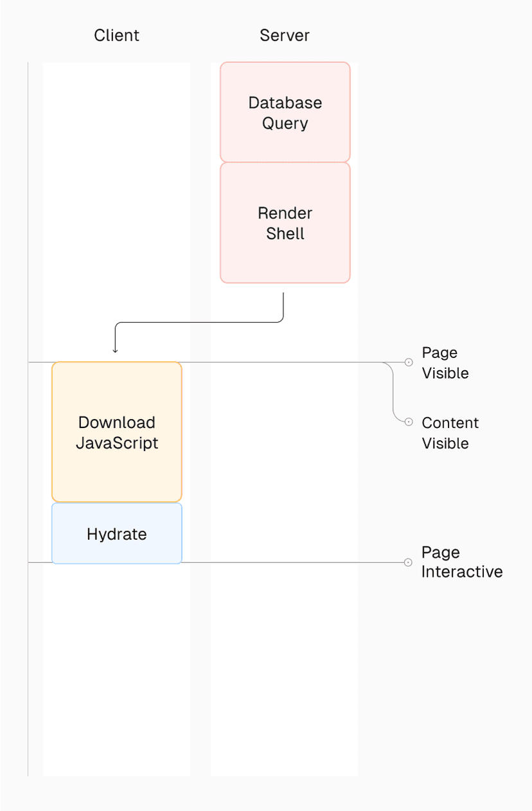Toggle the Page Interactive milestone indicator
The image size is (532, 811).
point(409,562)
